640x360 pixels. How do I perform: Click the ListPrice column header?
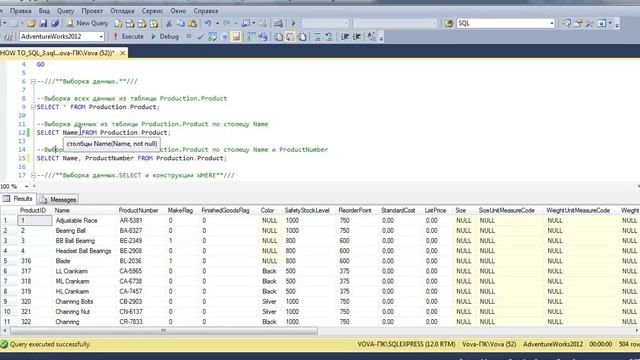tap(435, 211)
